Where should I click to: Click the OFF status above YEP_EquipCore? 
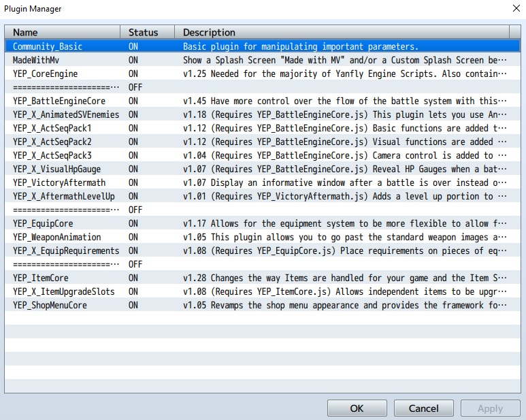tap(135, 210)
